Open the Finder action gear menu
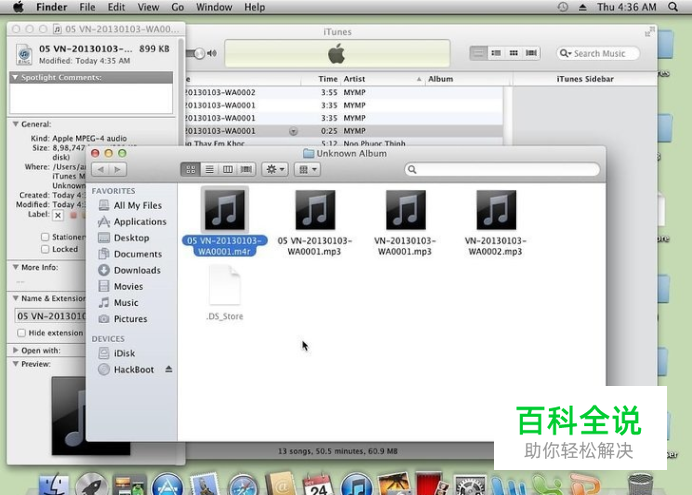The image size is (692, 495). [x=275, y=169]
